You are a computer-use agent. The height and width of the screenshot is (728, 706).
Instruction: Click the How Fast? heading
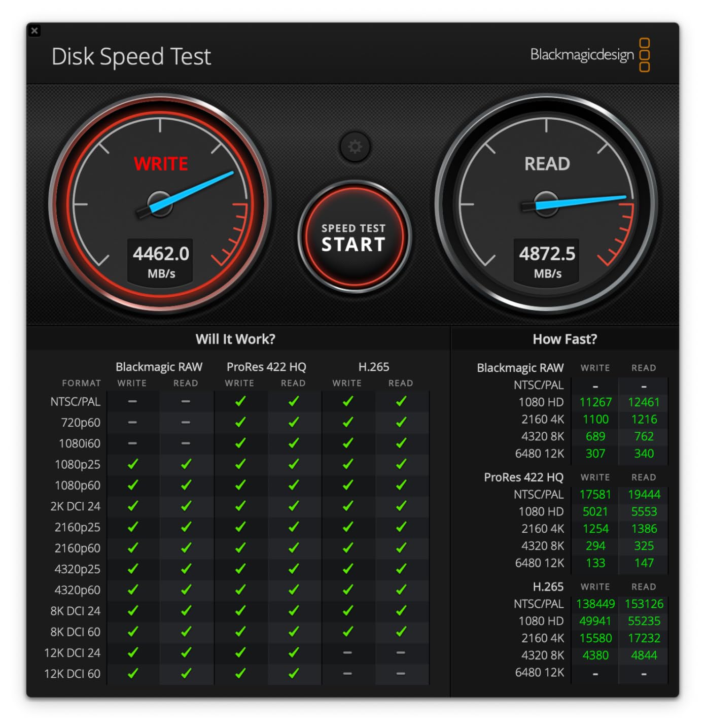click(x=564, y=339)
